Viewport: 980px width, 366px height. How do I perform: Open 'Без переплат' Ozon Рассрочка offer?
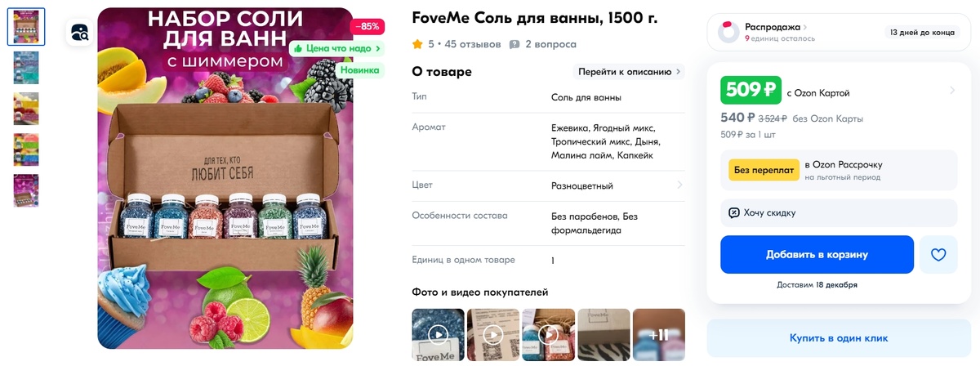[x=839, y=170]
